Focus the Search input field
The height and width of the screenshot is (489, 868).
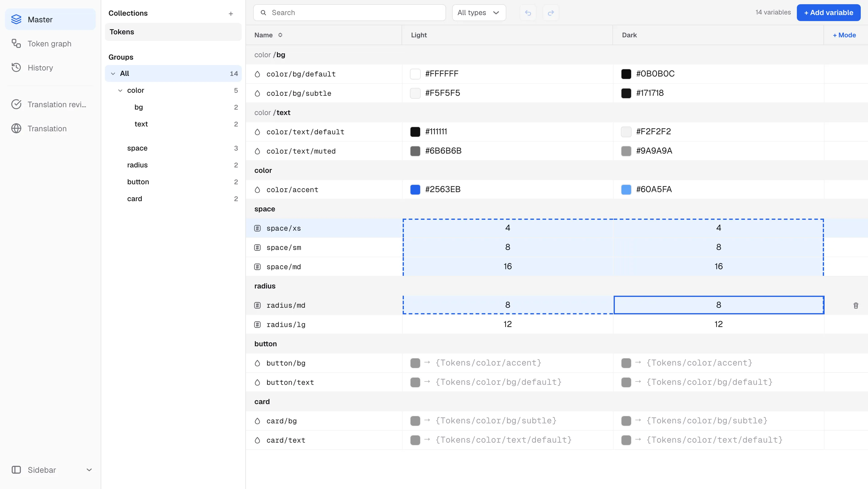point(349,13)
